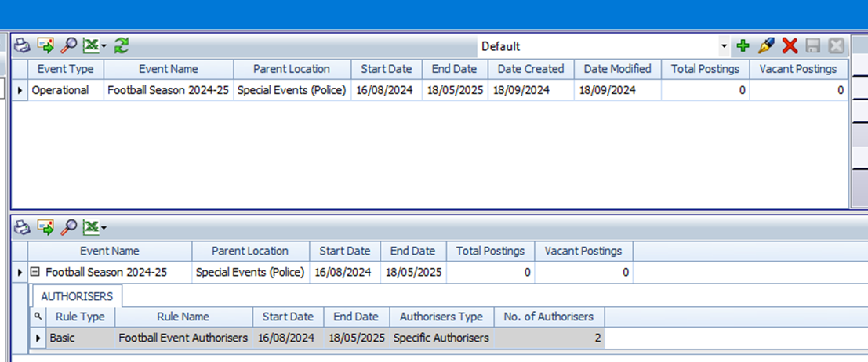This screenshot has height=362, width=868.
Task: Sort by the Event Type column header
Action: (x=65, y=69)
